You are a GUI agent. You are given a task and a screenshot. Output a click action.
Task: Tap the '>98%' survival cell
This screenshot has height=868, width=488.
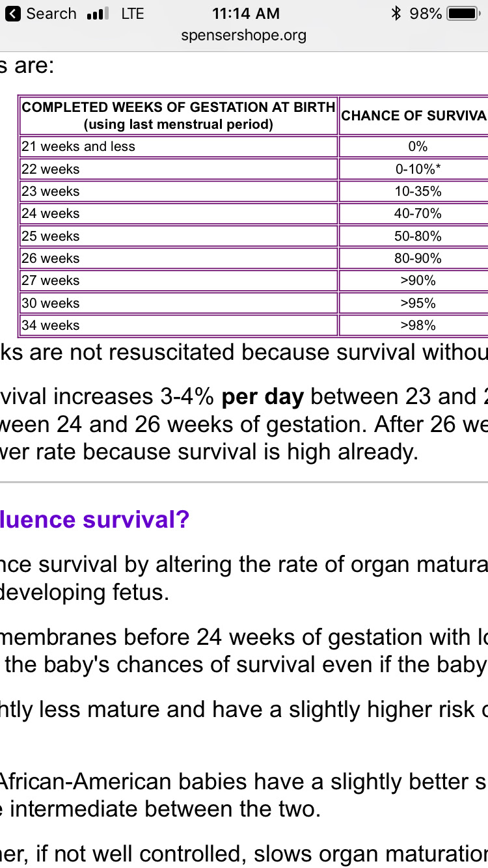click(418, 325)
